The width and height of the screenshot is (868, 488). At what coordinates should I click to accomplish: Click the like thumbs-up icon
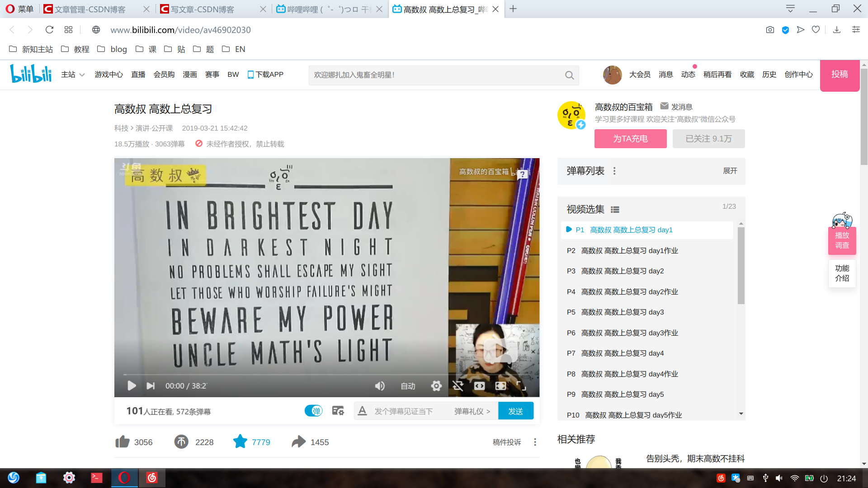[x=123, y=442]
